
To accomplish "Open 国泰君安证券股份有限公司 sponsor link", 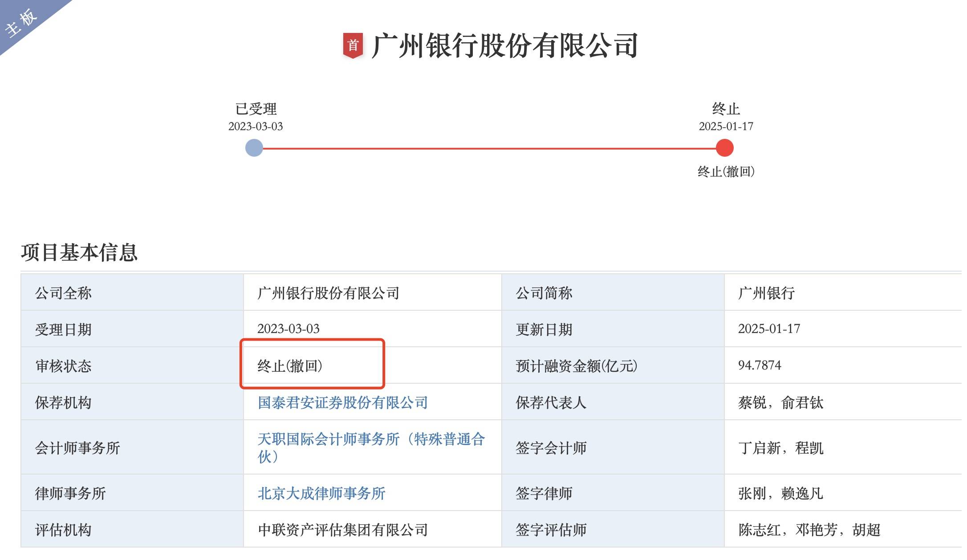I will pyautogui.click(x=343, y=402).
